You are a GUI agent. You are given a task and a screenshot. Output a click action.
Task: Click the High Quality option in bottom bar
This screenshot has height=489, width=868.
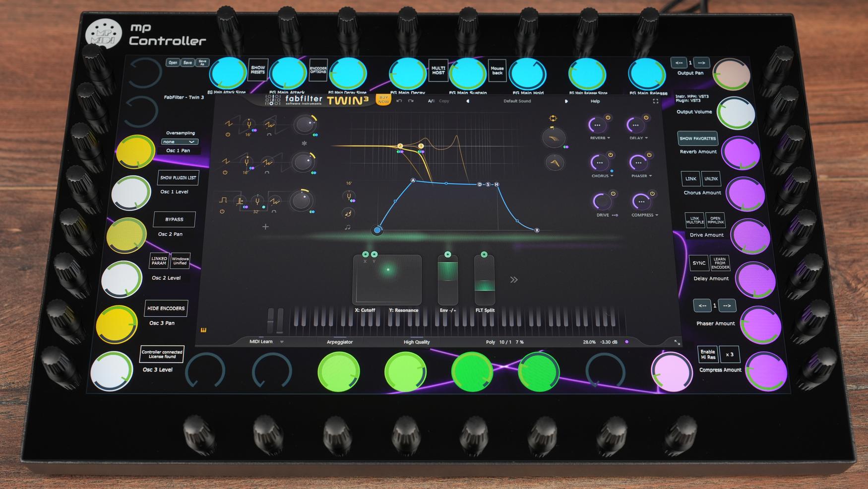tap(417, 342)
